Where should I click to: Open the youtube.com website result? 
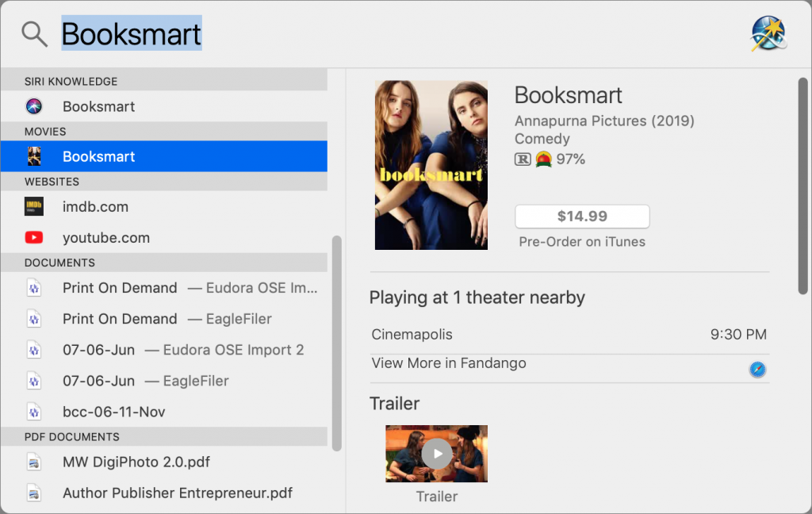coord(164,237)
